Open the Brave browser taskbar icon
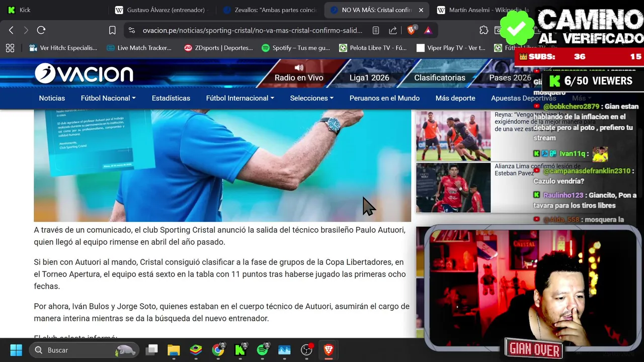Screen dimensions: 644x362 (329, 350)
